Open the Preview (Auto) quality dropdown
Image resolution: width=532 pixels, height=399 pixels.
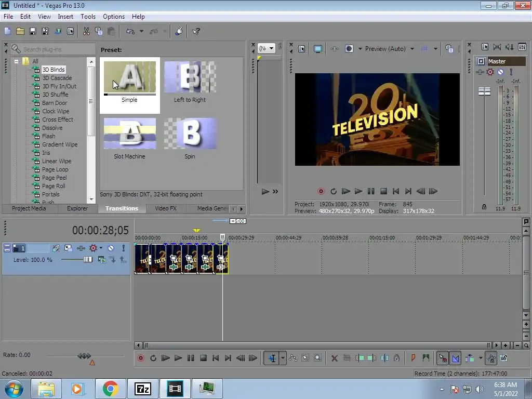coord(412,49)
